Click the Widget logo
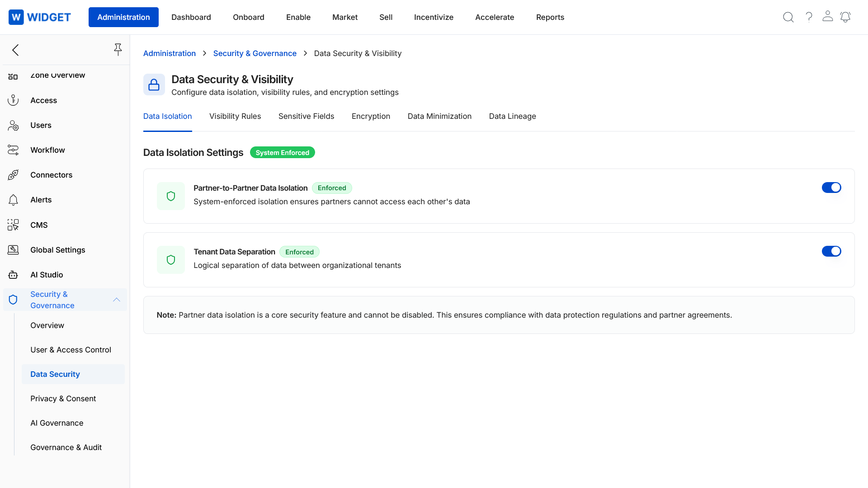This screenshot has height=488, width=868. [40, 17]
